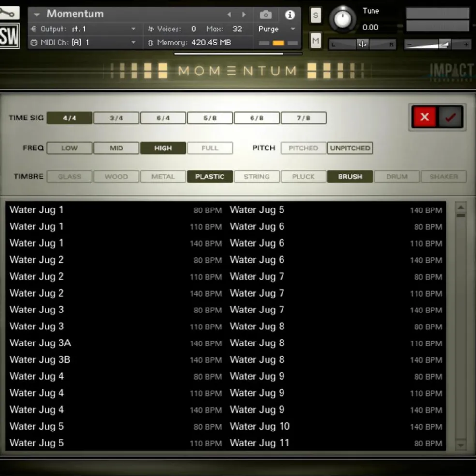Open the instrument name dropdown arrow
This screenshot has height=476, width=476.
pos(37,14)
